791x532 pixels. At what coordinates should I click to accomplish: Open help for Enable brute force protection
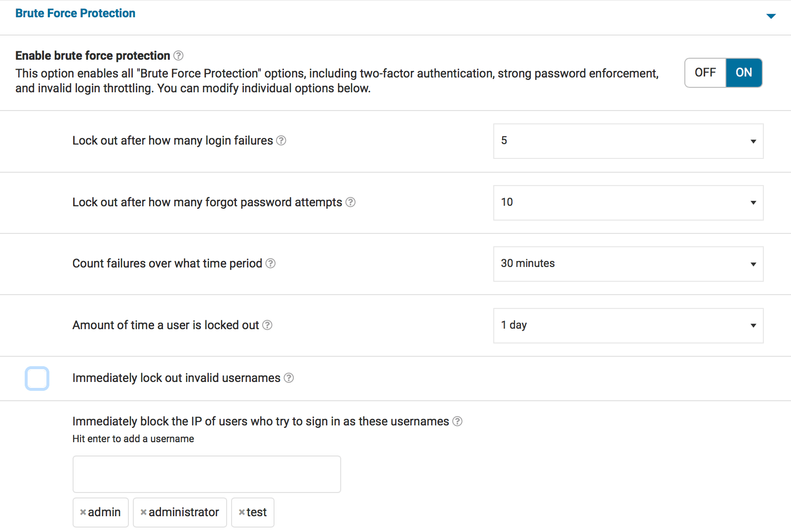[179, 56]
